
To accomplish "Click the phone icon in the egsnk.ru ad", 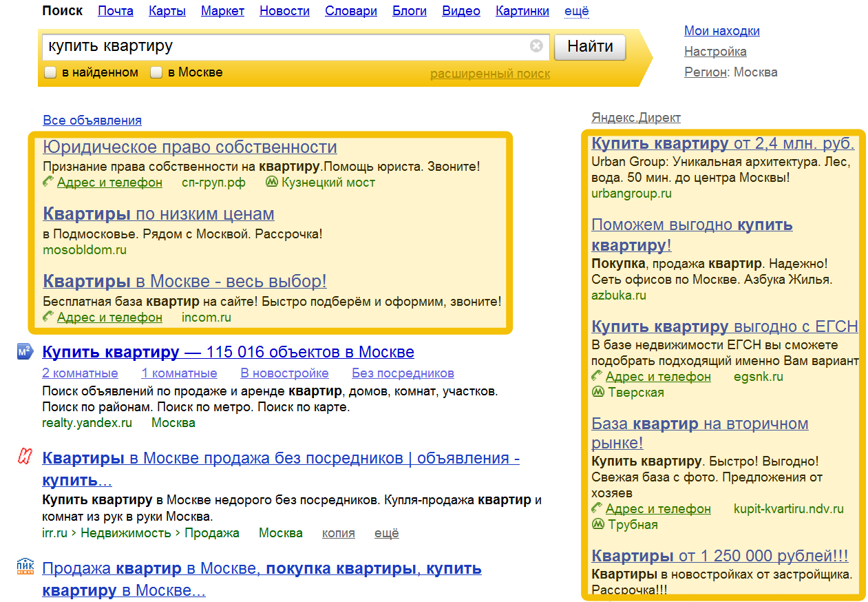I will point(597,376).
